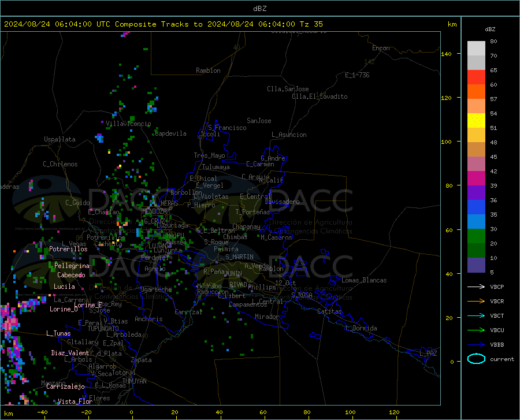The width and height of the screenshot is (520, 420).
Task: Click the Zapata map label
Action: pos(142,360)
